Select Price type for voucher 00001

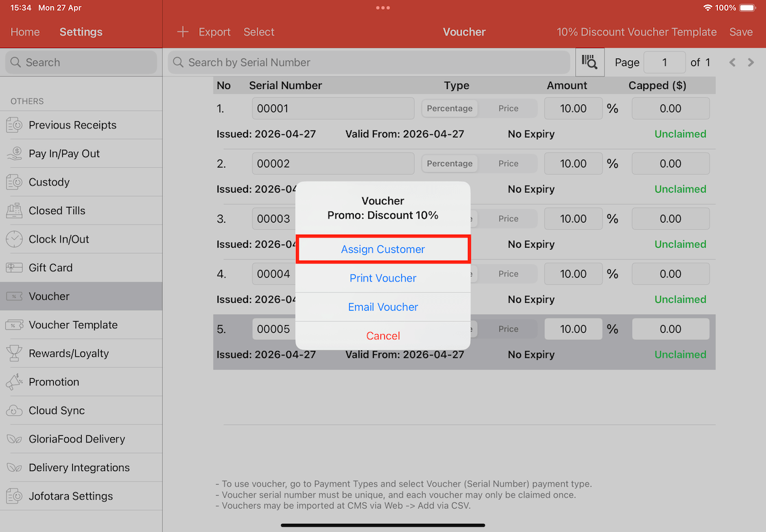click(x=508, y=108)
